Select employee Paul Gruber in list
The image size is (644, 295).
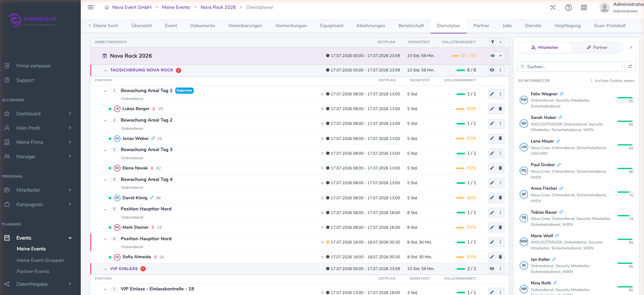(576, 171)
